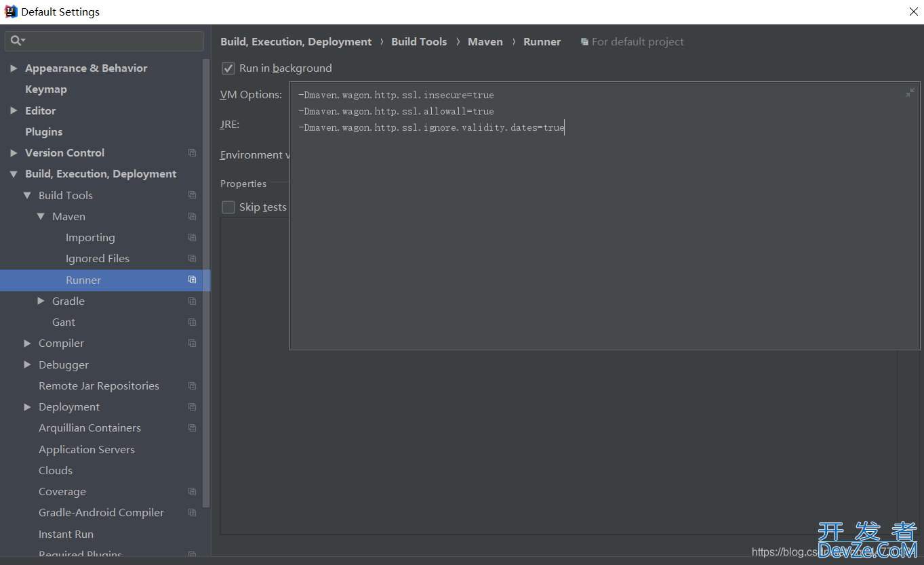This screenshot has height=565, width=924.
Task: Click project-level icon beside Deployment
Action: point(193,407)
